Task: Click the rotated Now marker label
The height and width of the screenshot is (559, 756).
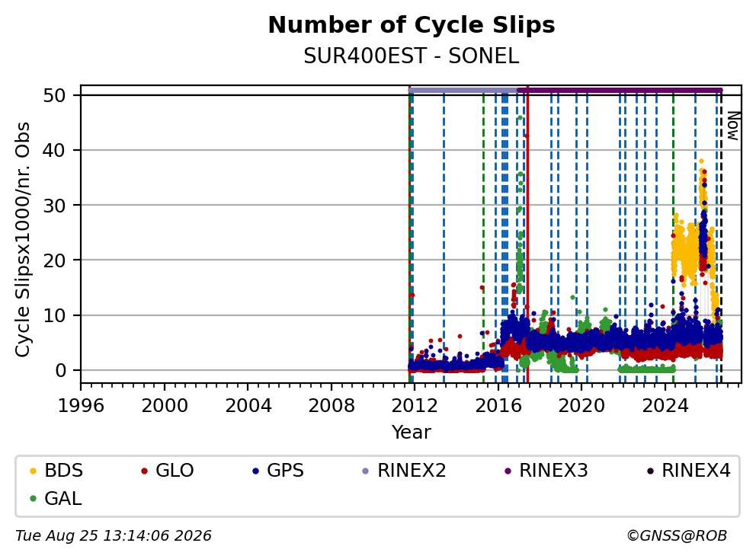Action: pyautogui.click(x=733, y=126)
